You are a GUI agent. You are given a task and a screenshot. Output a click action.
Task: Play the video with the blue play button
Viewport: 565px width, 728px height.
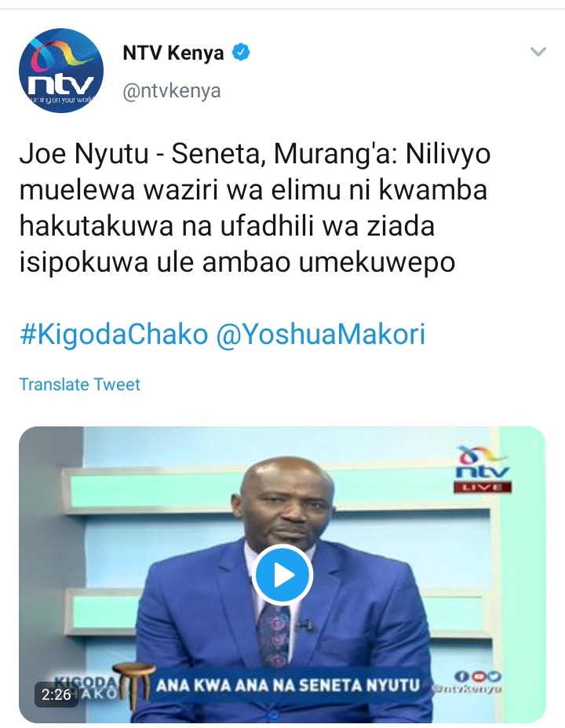coord(282,575)
